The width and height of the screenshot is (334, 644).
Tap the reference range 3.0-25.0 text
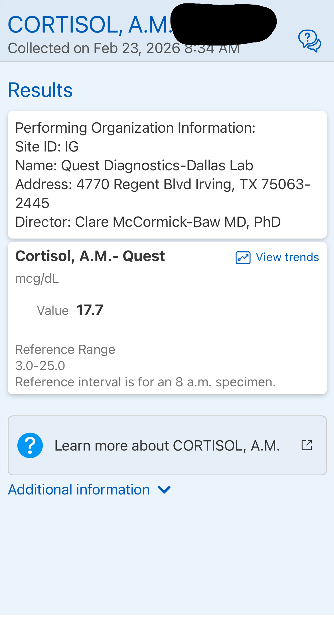[40, 366]
